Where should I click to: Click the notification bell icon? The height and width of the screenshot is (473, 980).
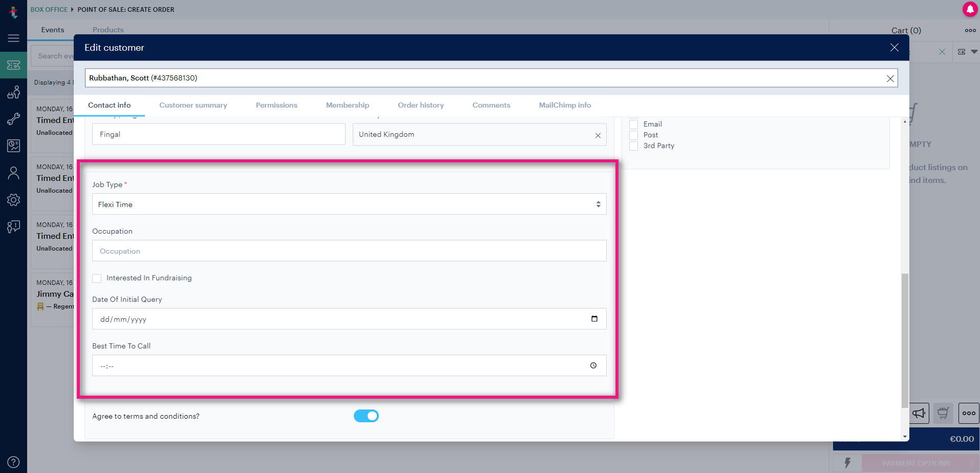coord(970,9)
